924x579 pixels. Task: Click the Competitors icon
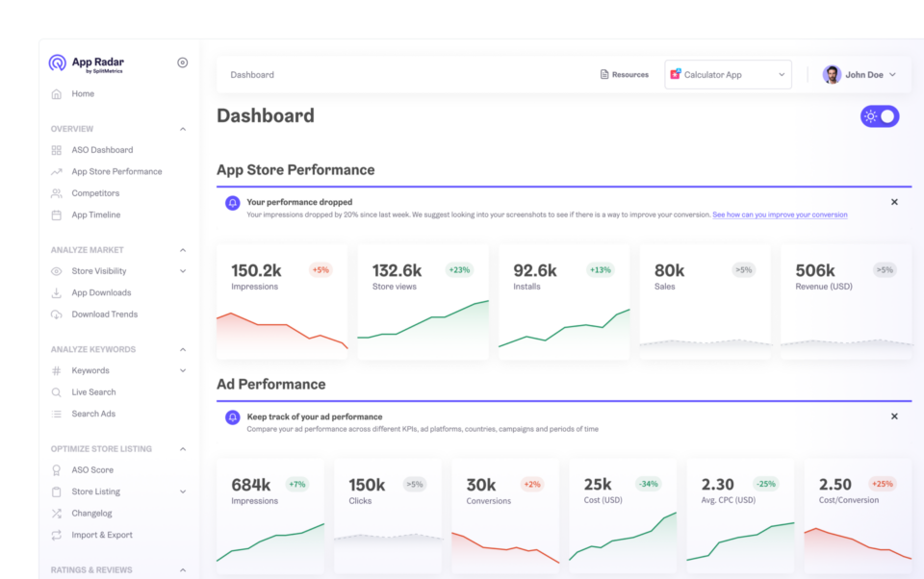pos(59,192)
